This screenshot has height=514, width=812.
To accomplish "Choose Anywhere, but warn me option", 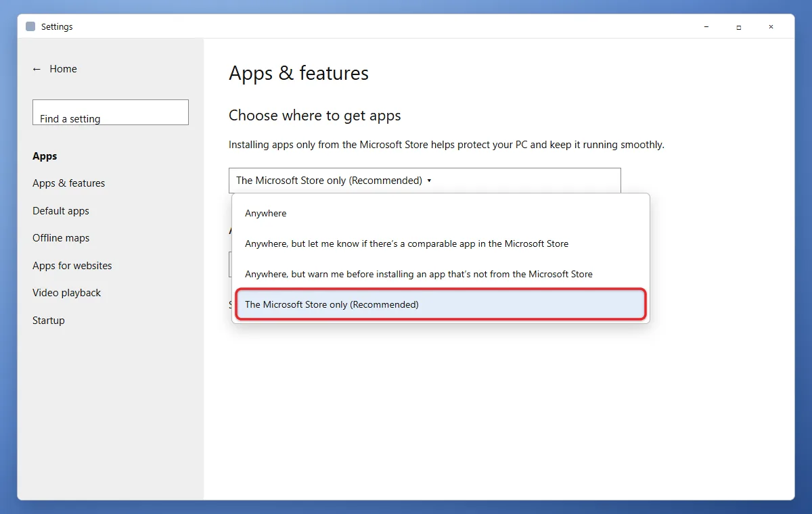I will pos(441,274).
